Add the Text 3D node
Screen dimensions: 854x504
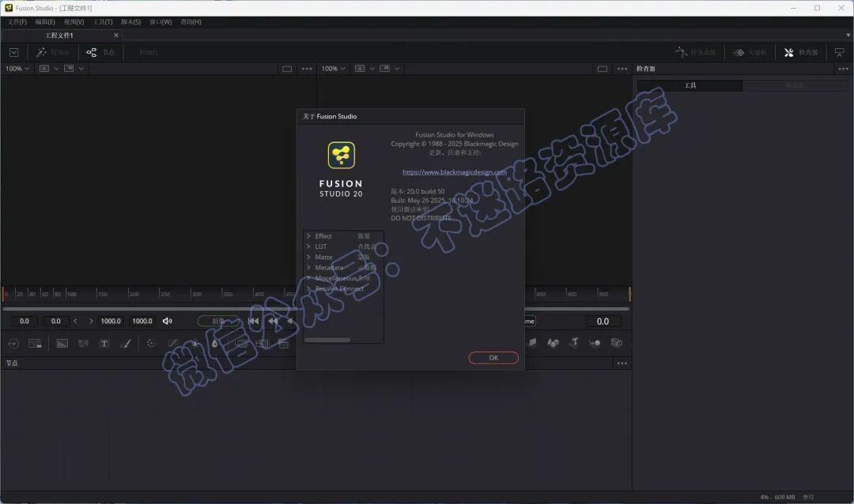(574, 342)
